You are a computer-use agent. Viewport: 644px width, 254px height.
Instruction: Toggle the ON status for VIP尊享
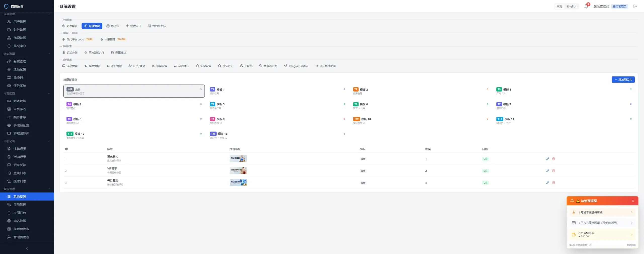point(485,171)
